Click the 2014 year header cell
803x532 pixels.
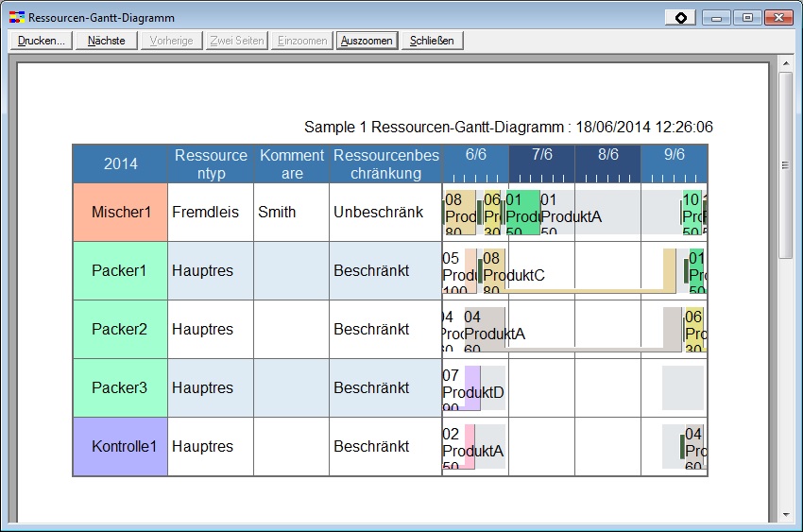coord(120,163)
